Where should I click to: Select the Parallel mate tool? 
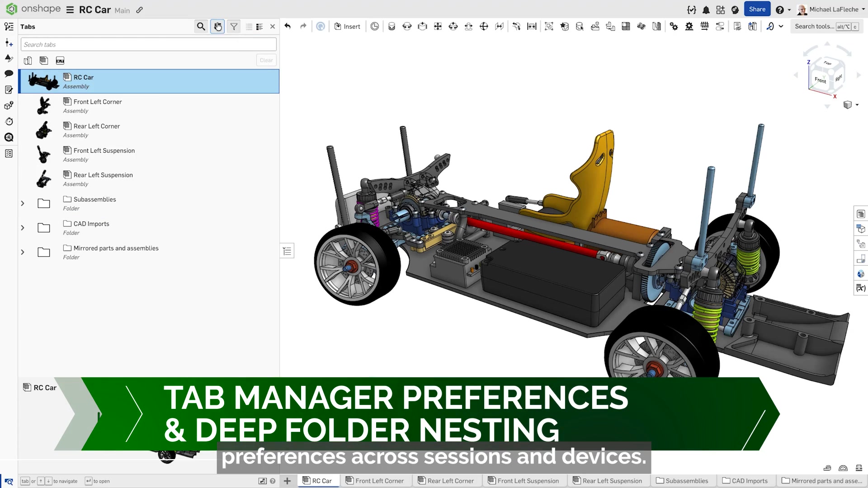tap(500, 26)
